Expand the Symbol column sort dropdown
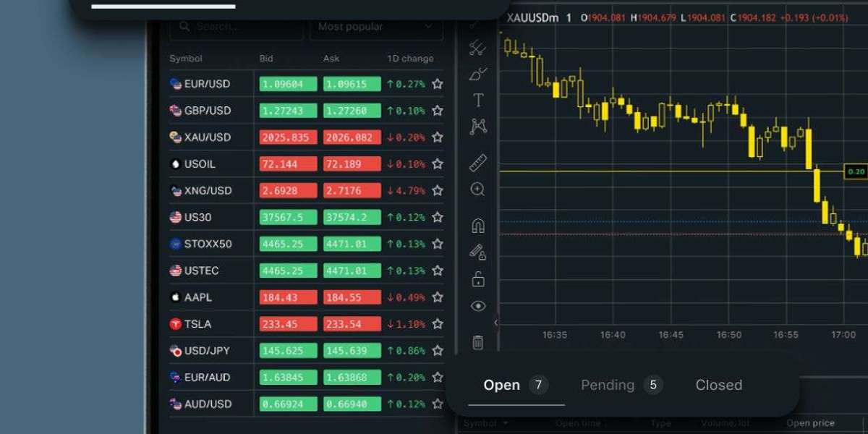The image size is (868, 434). click(x=505, y=423)
